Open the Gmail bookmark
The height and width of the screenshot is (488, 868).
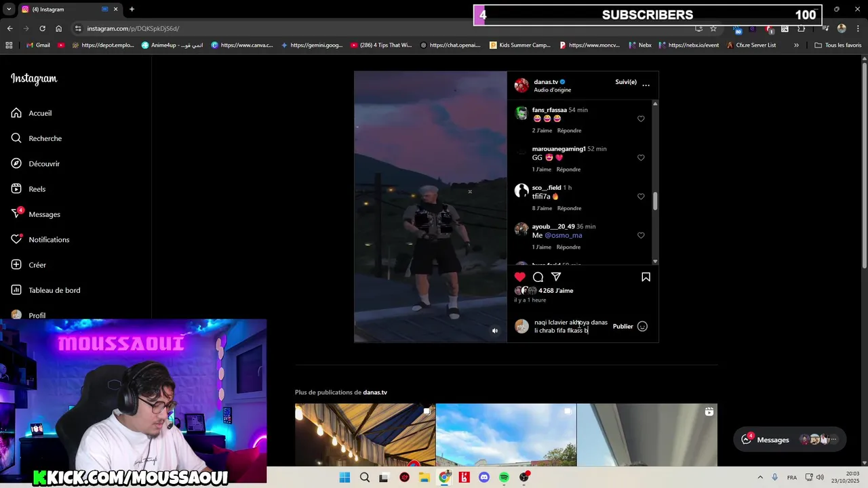coord(38,45)
